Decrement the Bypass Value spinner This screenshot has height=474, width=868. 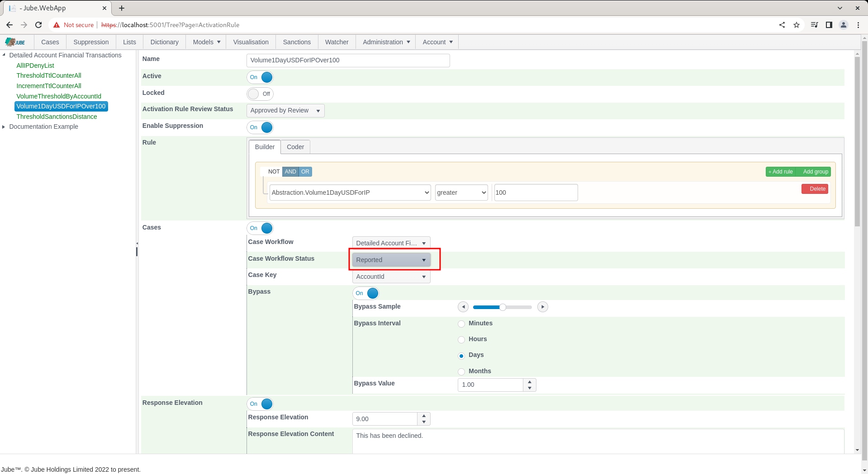(530, 388)
